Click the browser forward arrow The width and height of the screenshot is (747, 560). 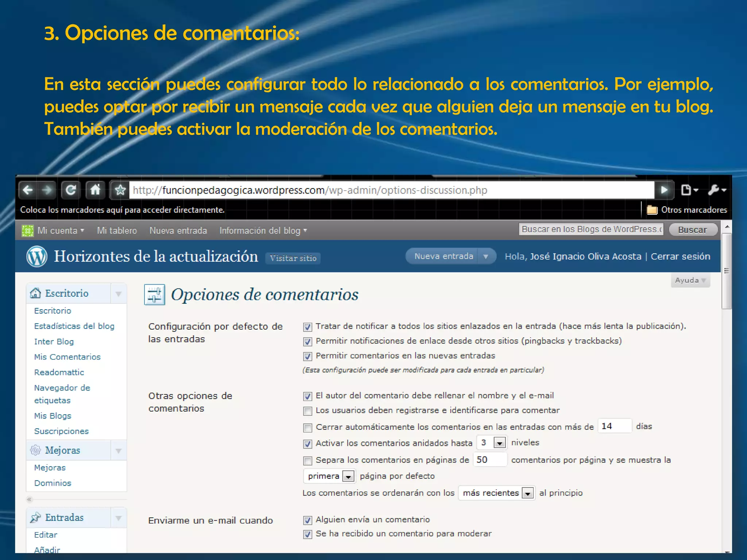[x=47, y=190]
